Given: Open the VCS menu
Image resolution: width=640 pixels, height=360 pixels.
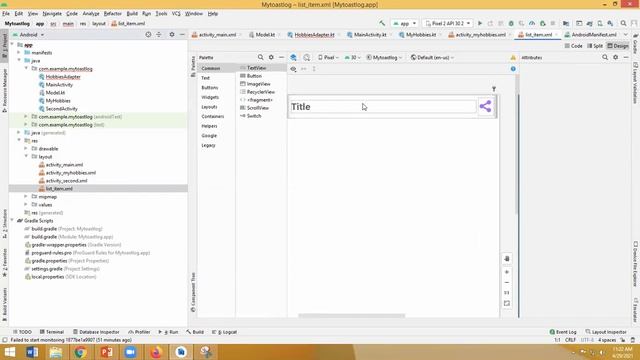Looking at the screenshot, I should click(x=176, y=13).
